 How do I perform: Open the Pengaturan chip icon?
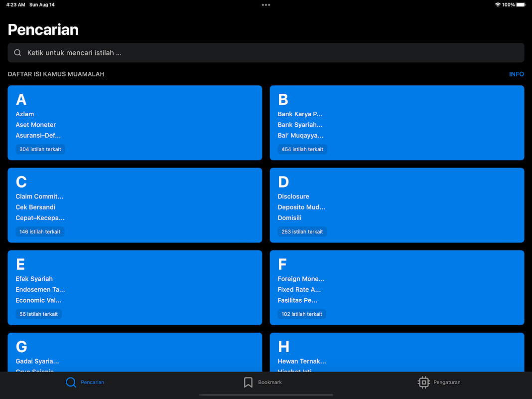[x=423, y=382]
